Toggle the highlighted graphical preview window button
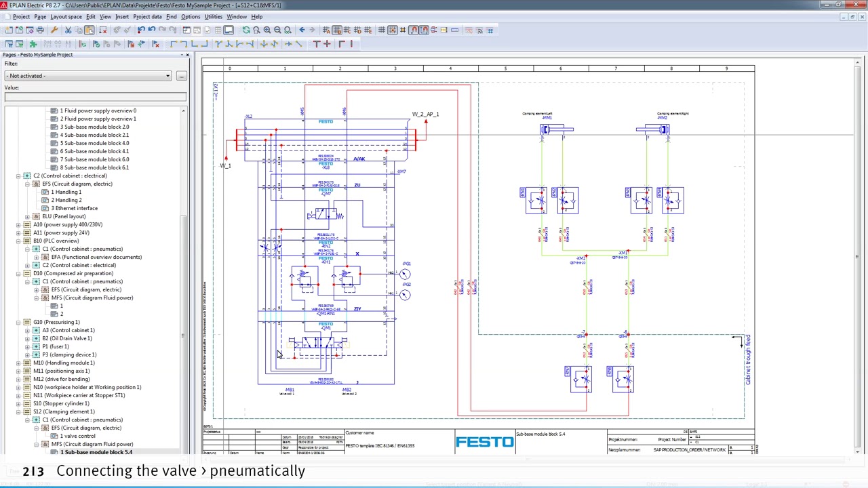868x488 pixels. click(x=229, y=30)
